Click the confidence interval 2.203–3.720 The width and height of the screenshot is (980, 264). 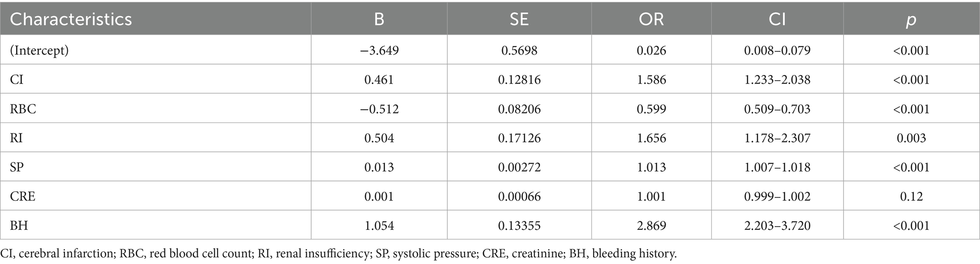tap(777, 225)
